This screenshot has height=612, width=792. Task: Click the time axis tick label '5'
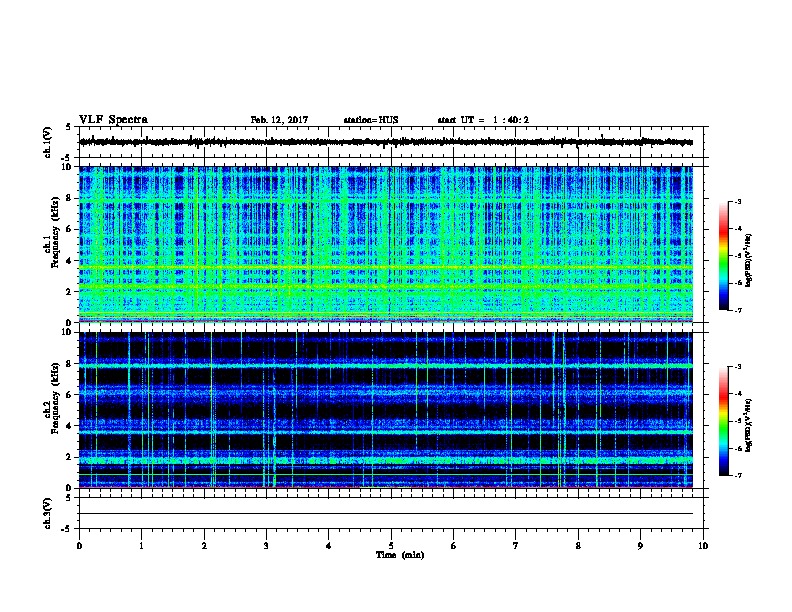coord(391,546)
